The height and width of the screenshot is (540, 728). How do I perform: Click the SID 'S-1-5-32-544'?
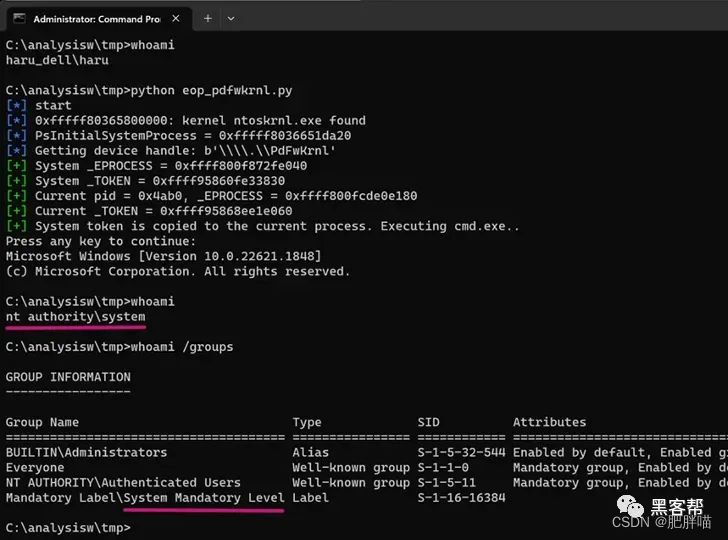(462, 452)
